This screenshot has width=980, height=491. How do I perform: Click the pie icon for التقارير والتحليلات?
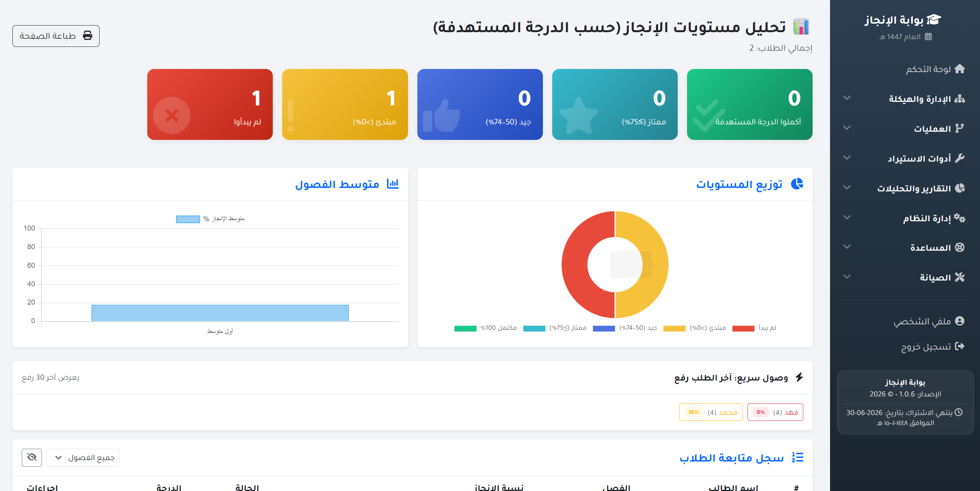pyautogui.click(x=959, y=188)
